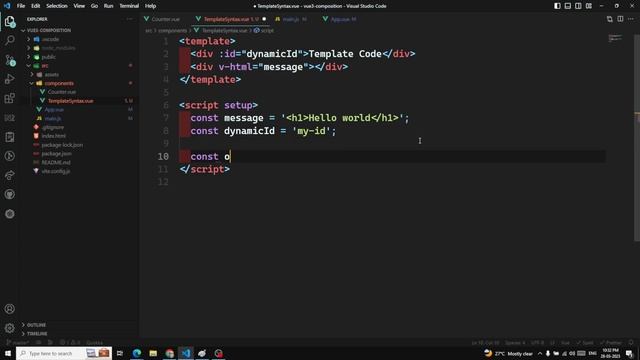Click the VS Code logo in title bar
640x360 pixels.
tap(7, 6)
